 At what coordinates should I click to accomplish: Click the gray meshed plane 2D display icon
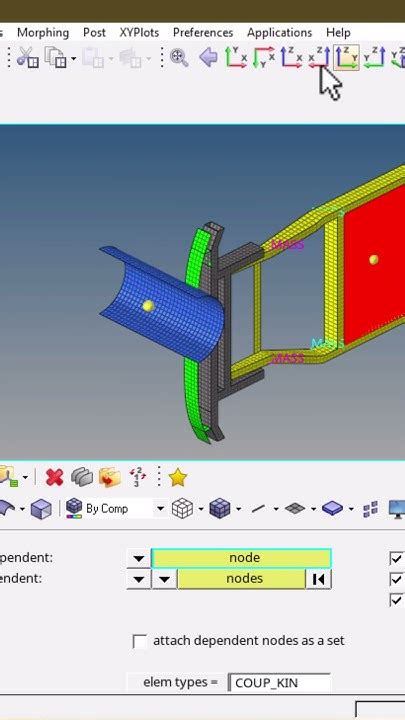click(295, 508)
